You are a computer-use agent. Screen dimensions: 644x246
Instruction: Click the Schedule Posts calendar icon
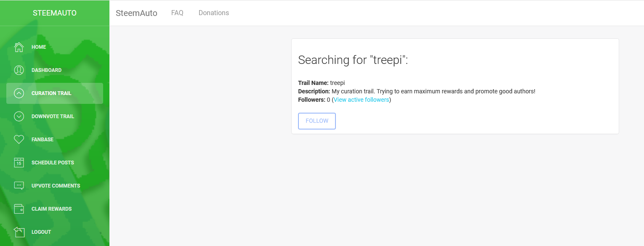(x=19, y=163)
